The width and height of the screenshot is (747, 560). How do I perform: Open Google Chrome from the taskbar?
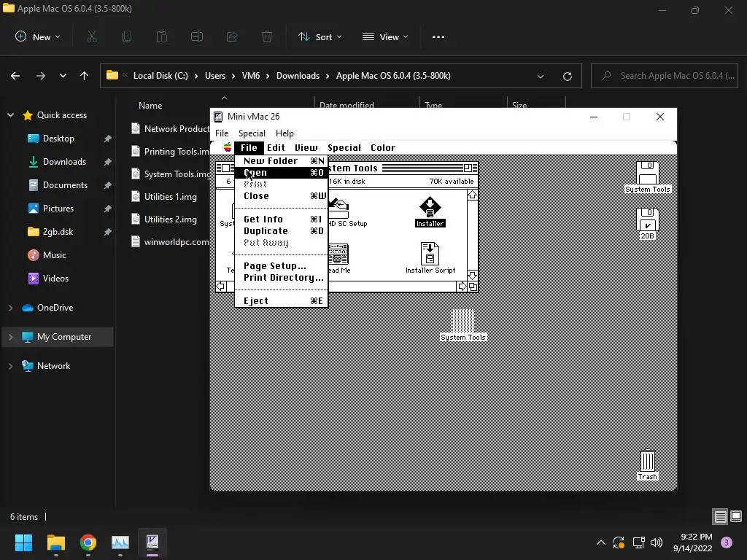click(88, 542)
